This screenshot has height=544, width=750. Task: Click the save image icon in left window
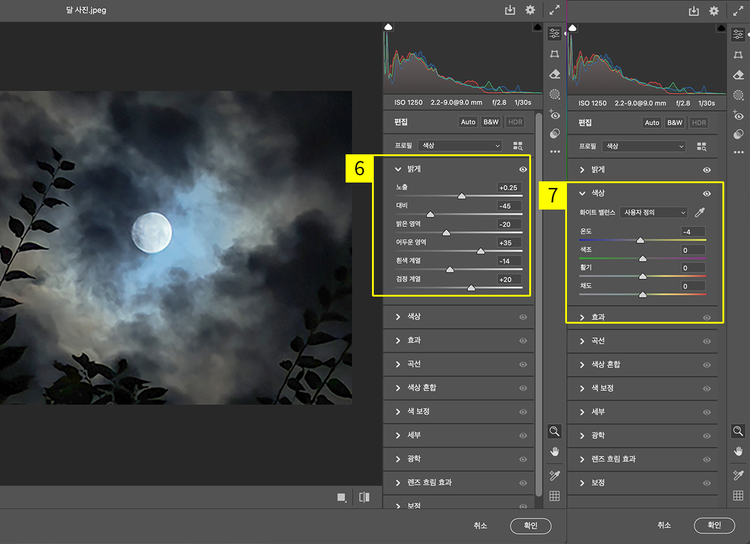point(510,10)
